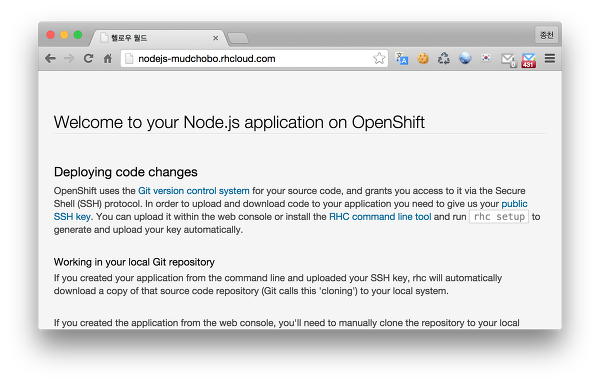
Task: Click the user profile button at top right
Action: click(546, 35)
